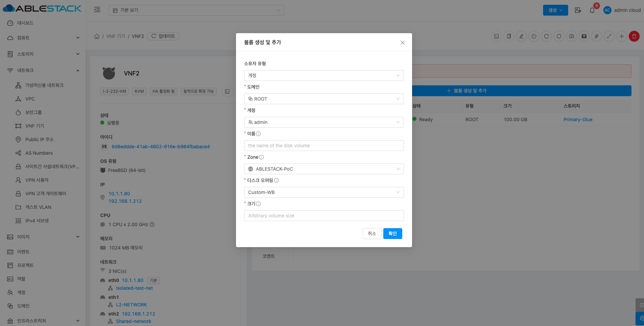
Task: Open the VM console from the top toolbar
Action: [496, 36]
